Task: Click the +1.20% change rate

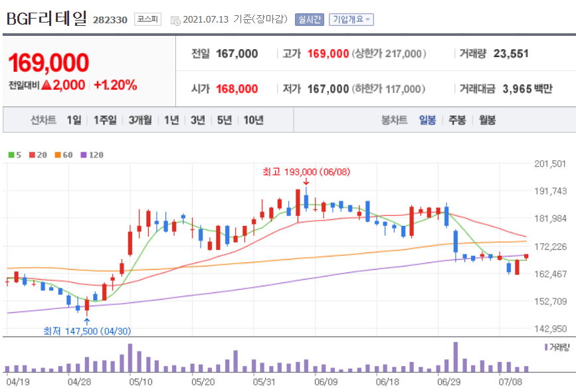Action: coord(116,85)
